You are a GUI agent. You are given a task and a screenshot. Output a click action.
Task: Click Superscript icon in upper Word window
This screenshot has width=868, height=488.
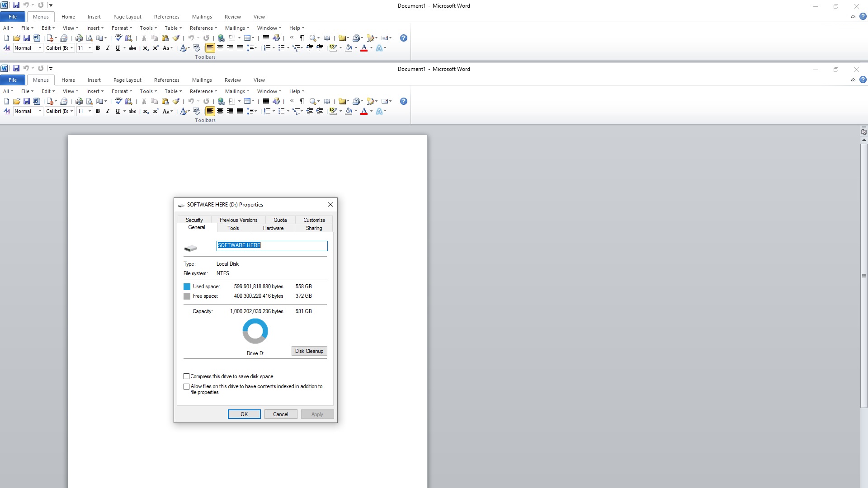pyautogui.click(x=156, y=48)
